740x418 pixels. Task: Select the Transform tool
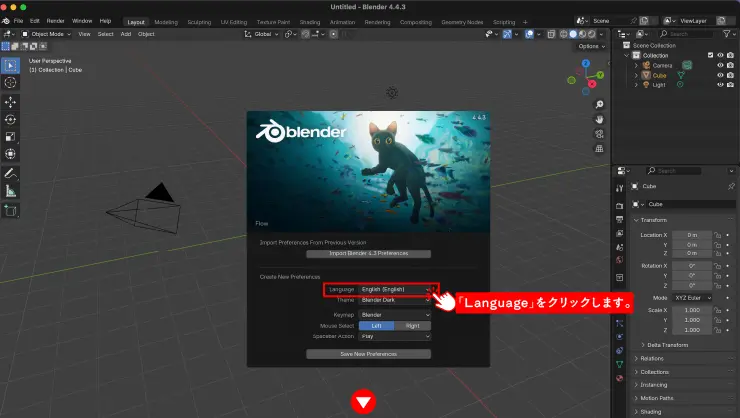[10, 154]
